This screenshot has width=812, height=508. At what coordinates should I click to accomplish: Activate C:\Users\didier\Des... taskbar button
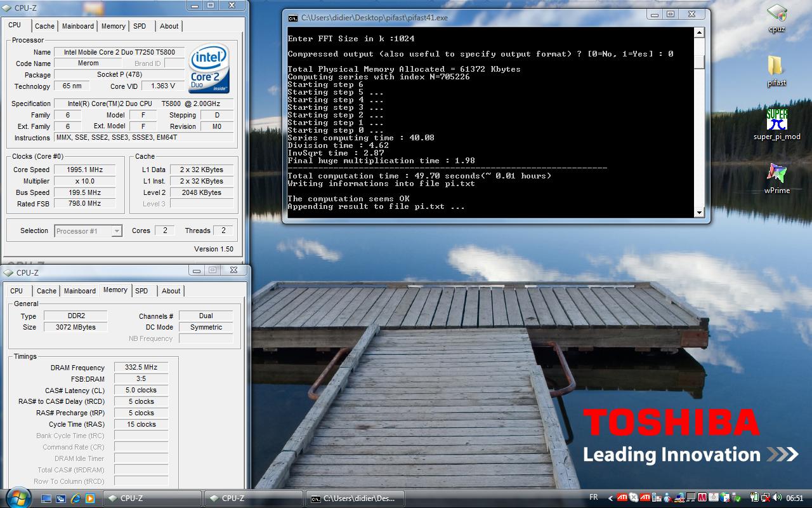click(x=354, y=498)
